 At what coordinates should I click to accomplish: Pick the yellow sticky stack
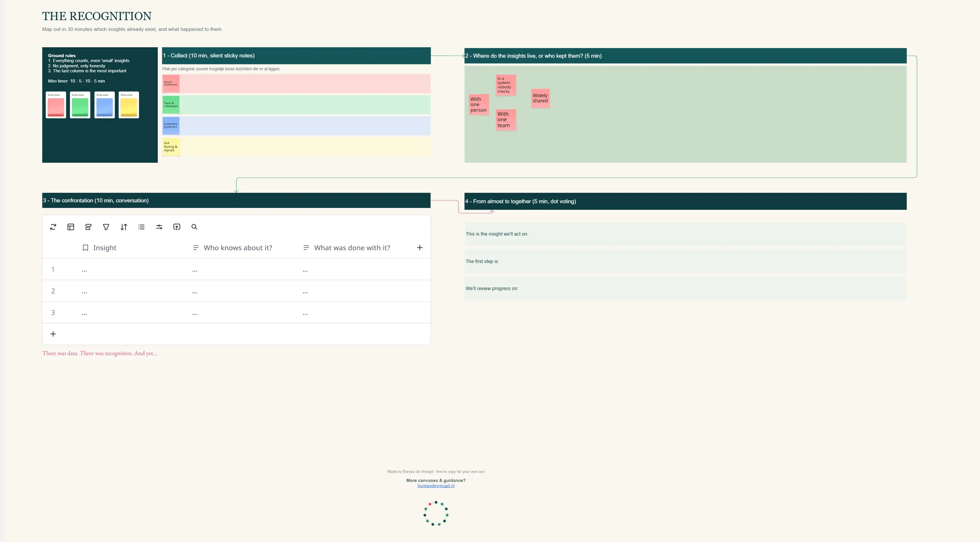(129, 105)
